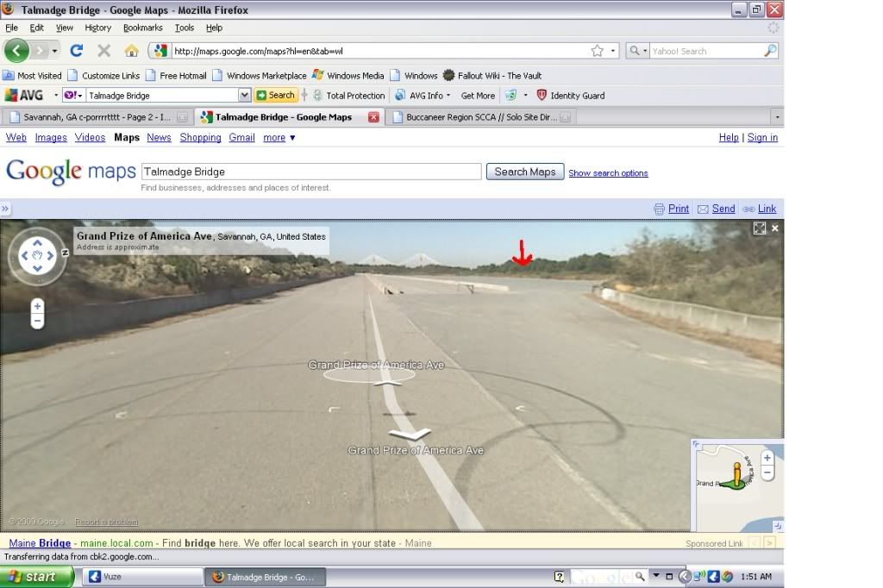Click the Firefox home icon
883x588 pixels.
[131, 51]
